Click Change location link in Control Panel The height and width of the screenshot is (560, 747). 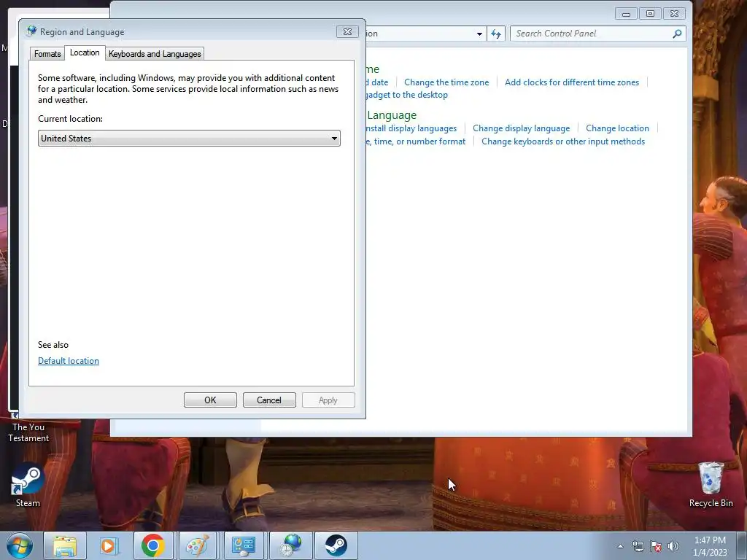pyautogui.click(x=617, y=128)
